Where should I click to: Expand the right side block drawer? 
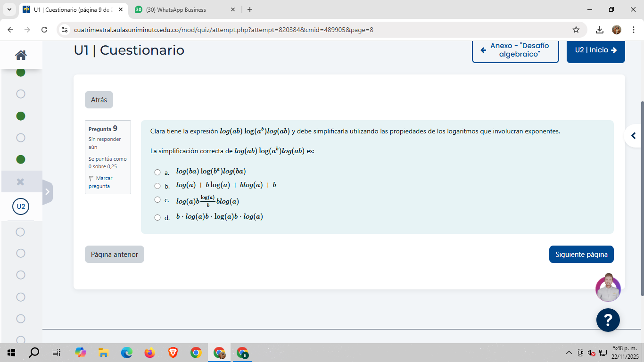click(x=633, y=136)
